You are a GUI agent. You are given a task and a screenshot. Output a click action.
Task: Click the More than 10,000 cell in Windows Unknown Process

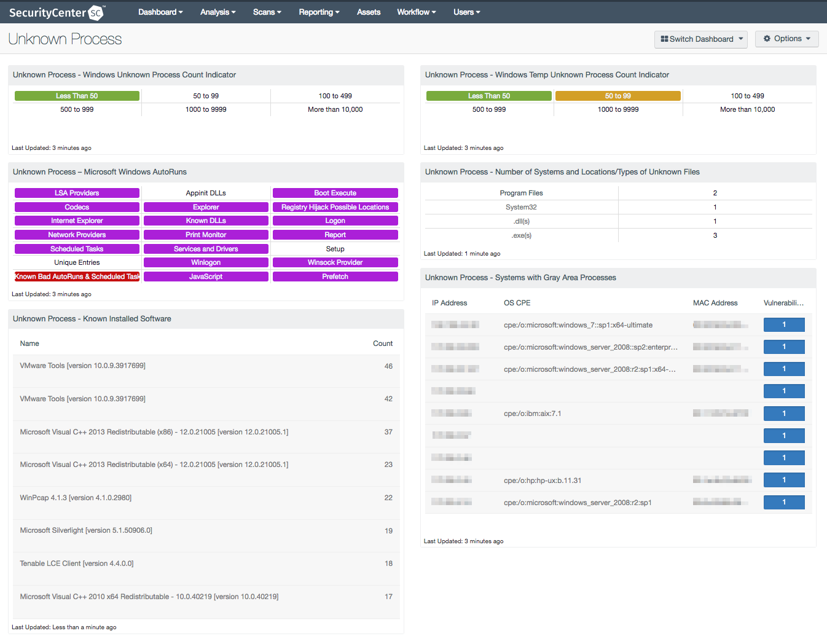coord(335,109)
